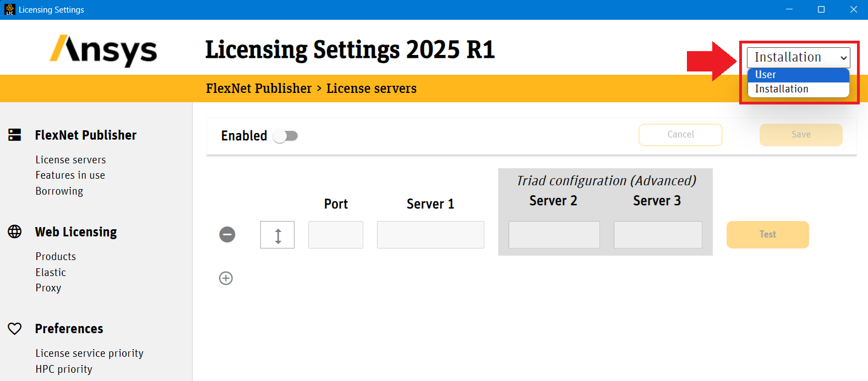The width and height of the screenshot is (868, 381).
Task: Minimize the Licensing Settings window
Action: pyautogui.click(x=789, y=9)
